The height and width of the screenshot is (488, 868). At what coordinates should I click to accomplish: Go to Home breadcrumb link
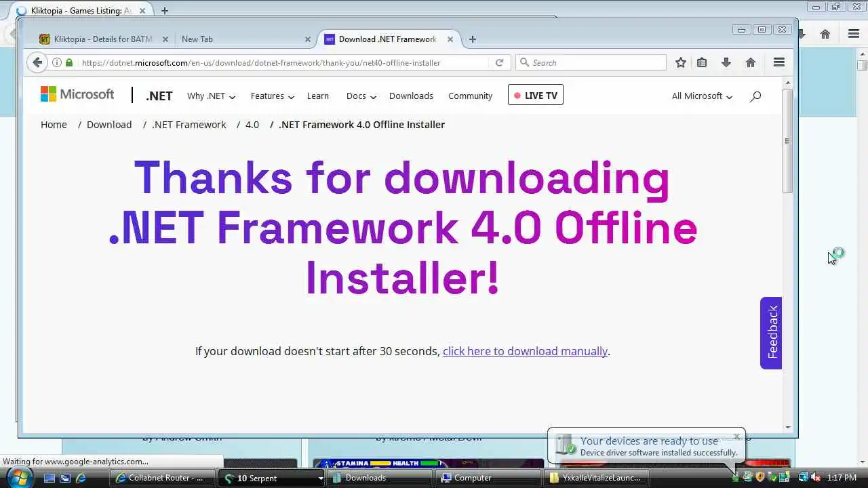54,125
